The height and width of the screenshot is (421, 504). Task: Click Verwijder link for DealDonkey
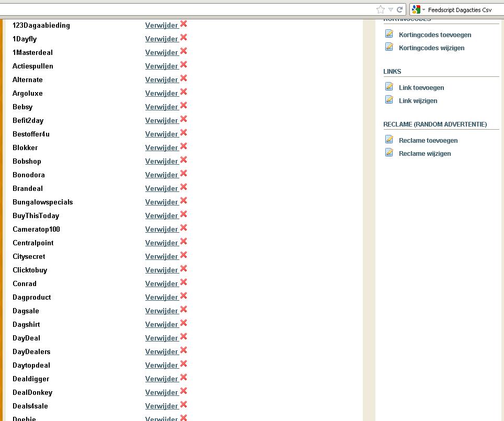[162, 392]
